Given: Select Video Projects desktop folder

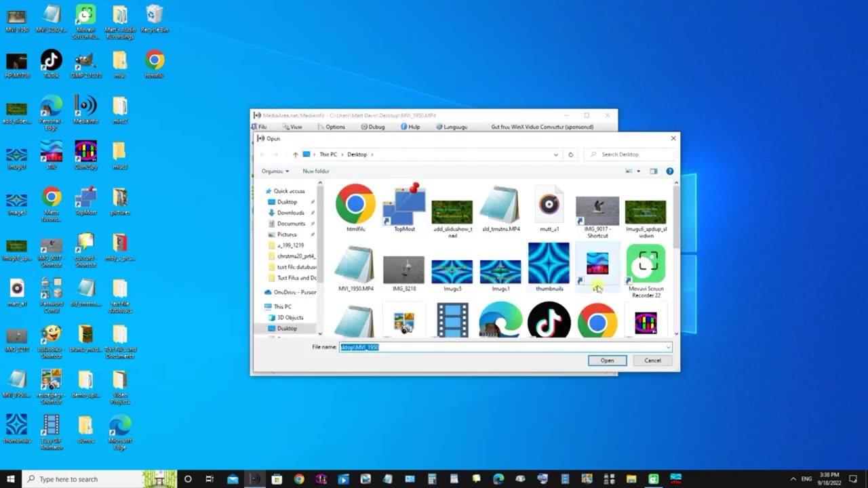Looking at the screenshot, I should coord(120,387).
